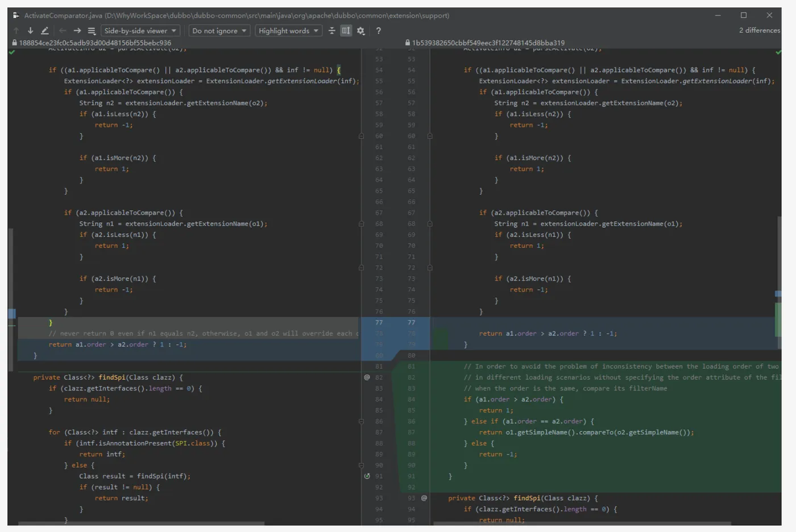Click the 2 differences counter text
The height and width of the screenshot is (532, 796).
tap(760, 31)
